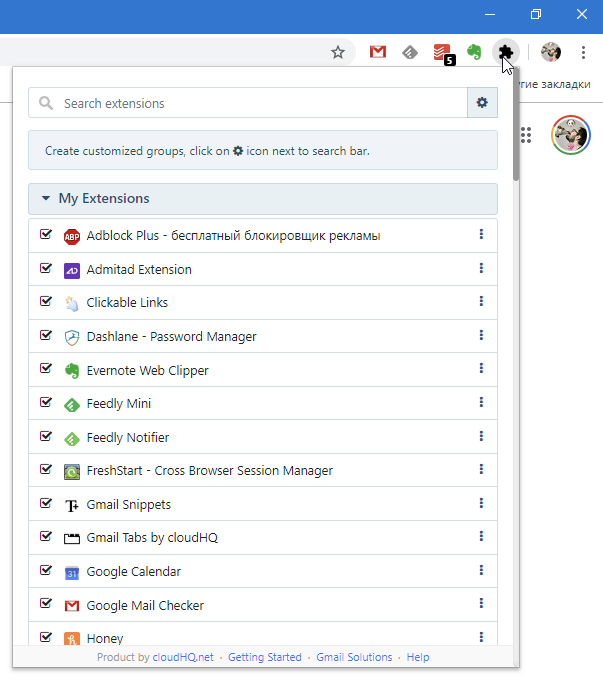Toggle the Gmail Tabs by cloudHQ checkbox
603x684 pixels.
pos(46,536)
